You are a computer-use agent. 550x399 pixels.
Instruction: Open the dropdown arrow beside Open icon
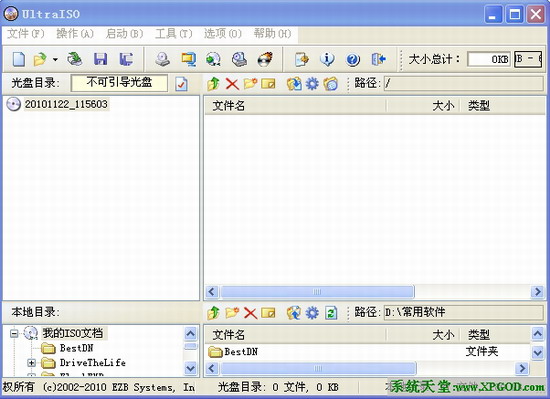tap(55, 60)
